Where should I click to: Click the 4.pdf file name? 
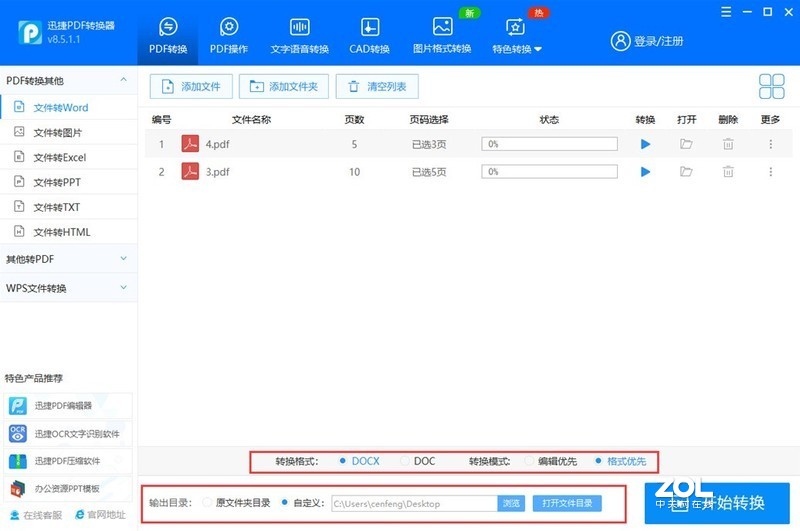coord(217,144)
